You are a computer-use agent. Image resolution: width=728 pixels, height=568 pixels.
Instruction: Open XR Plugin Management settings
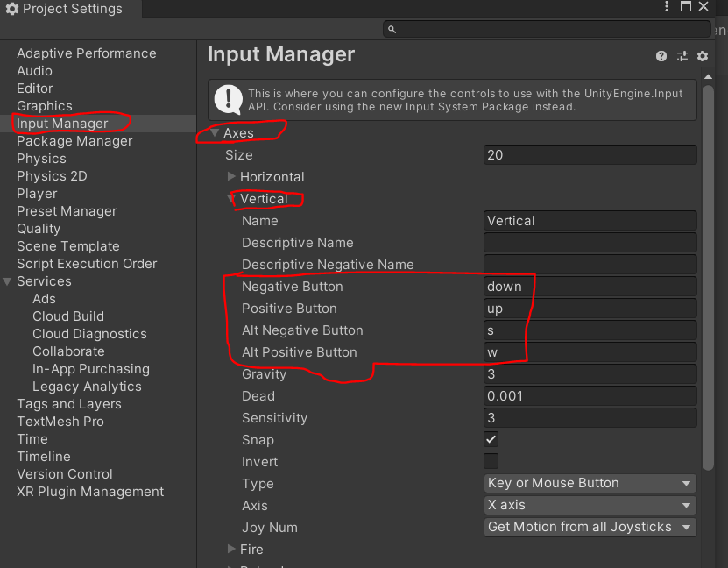pos(90,492)
